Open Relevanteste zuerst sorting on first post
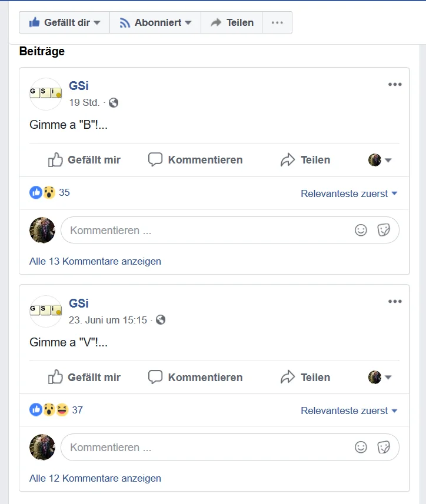The width and height of the screenshot is (426, 504). (349, 193)
